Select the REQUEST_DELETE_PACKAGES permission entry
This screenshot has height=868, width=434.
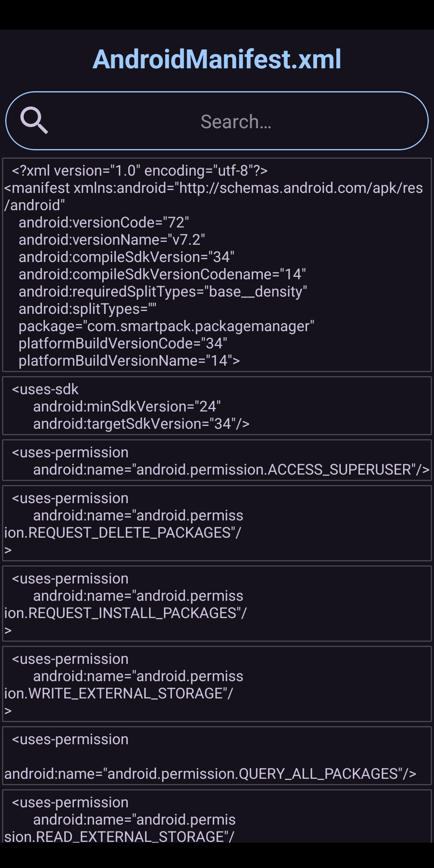(217, 523)
